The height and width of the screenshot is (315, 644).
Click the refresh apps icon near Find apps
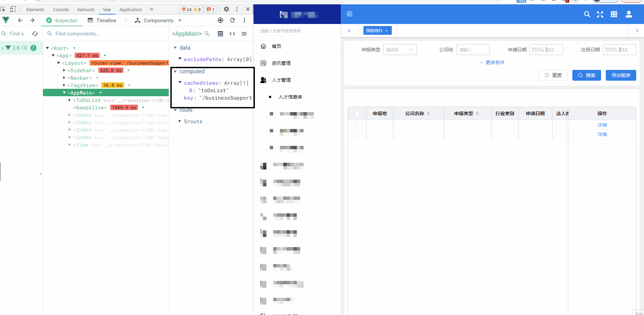(x=35, y=34)
